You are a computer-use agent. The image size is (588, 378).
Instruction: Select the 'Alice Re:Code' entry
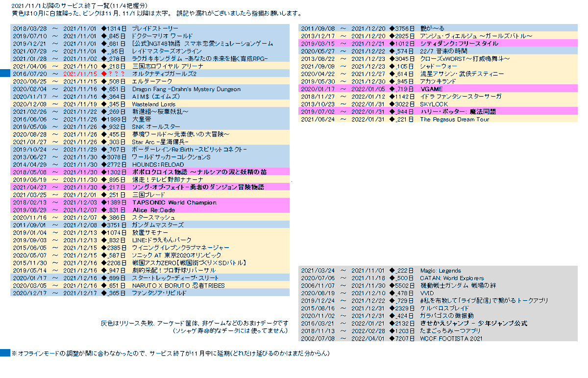coord(153,210)
